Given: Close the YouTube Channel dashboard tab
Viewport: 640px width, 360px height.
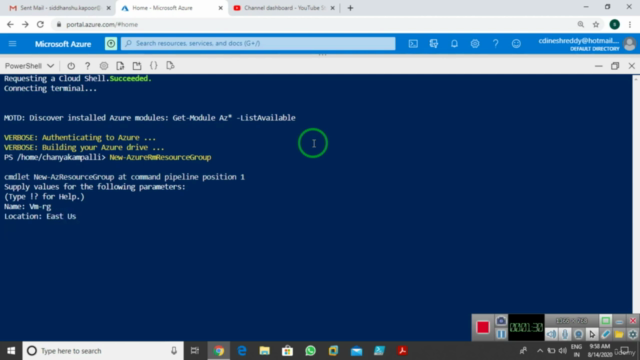Looking at the screenshot, I should click(332, 8).
